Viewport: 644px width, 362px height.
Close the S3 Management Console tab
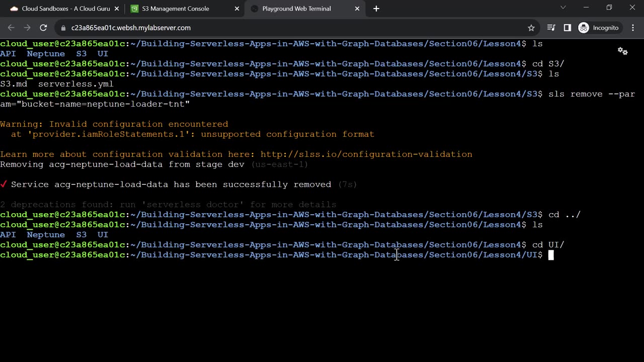click(235, 9)
